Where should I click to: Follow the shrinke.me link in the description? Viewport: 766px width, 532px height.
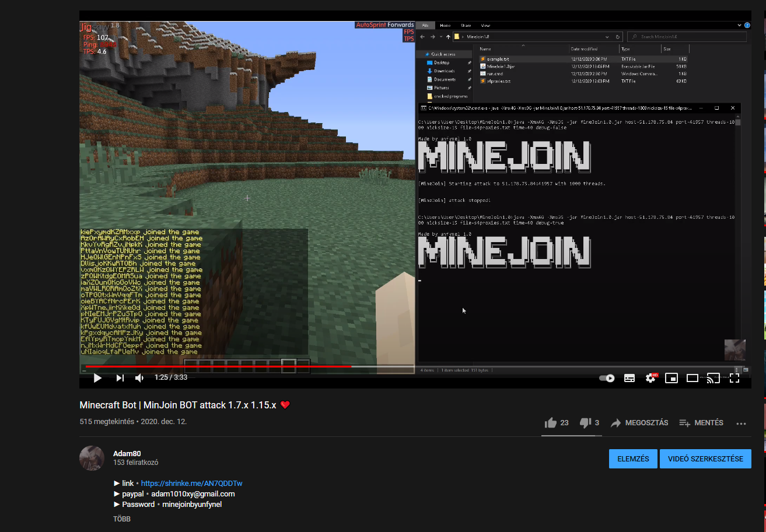point(191,484)
